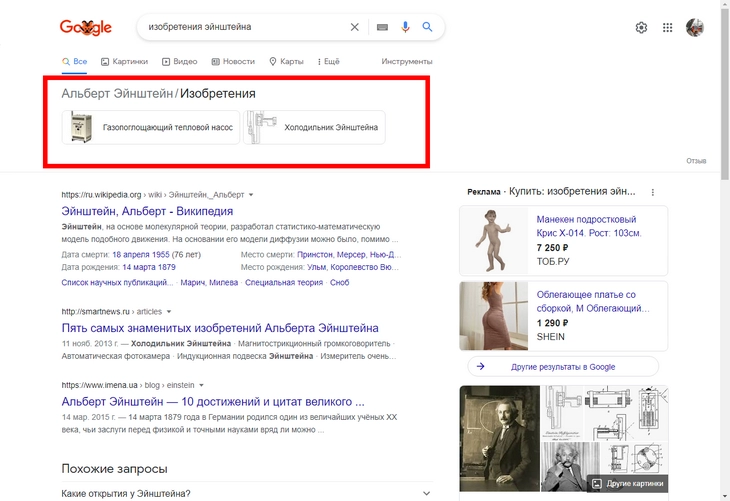
Task: Open the account profile avatar
Action: [x=695, y=27]
